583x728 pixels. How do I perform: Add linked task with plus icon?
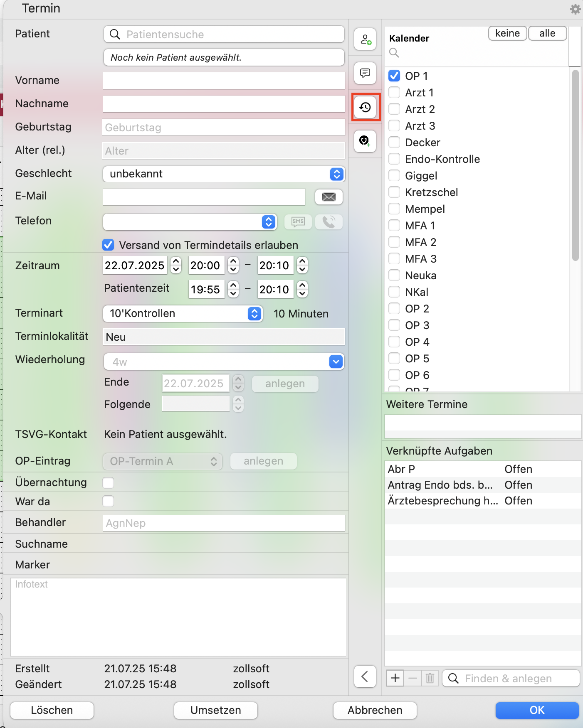click(x=395, y=679)
